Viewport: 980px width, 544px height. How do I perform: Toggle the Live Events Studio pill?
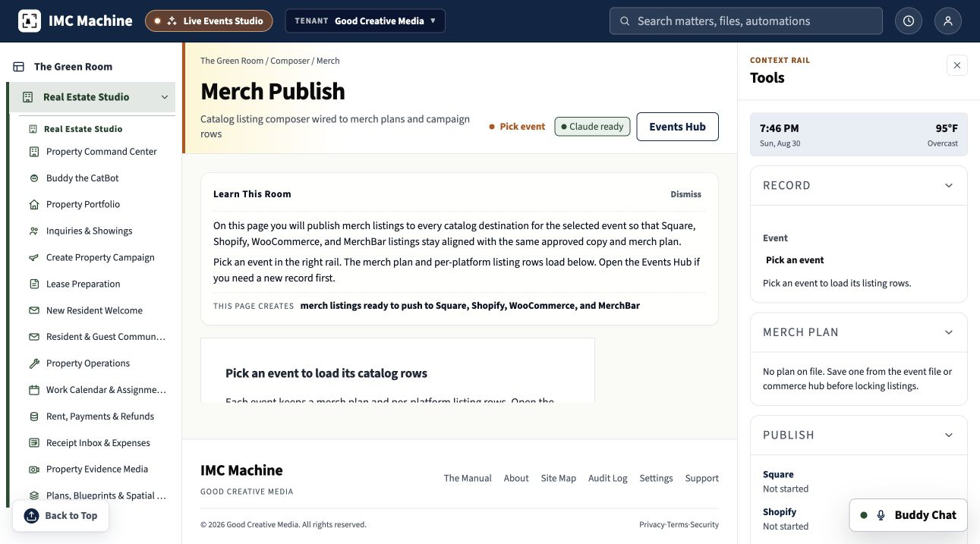pos(209,21)
